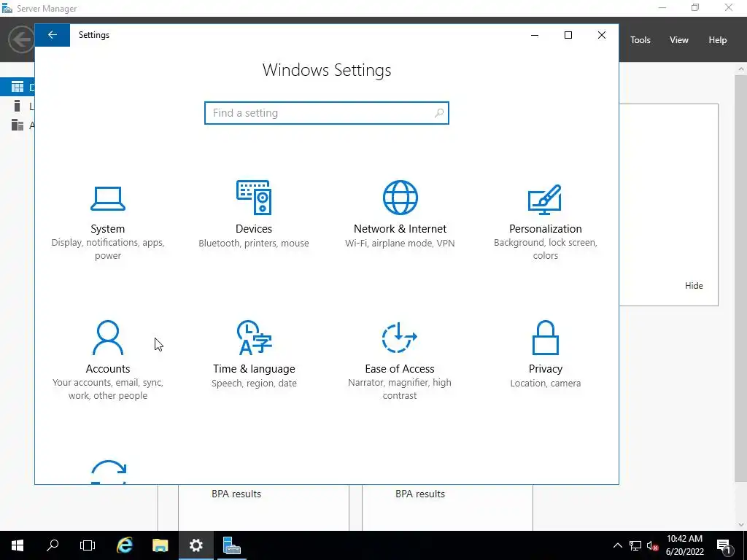747x560 pixels.
Task: Click 'Narrator, magnifier, high contrast' description
Action: coord(400,389)
